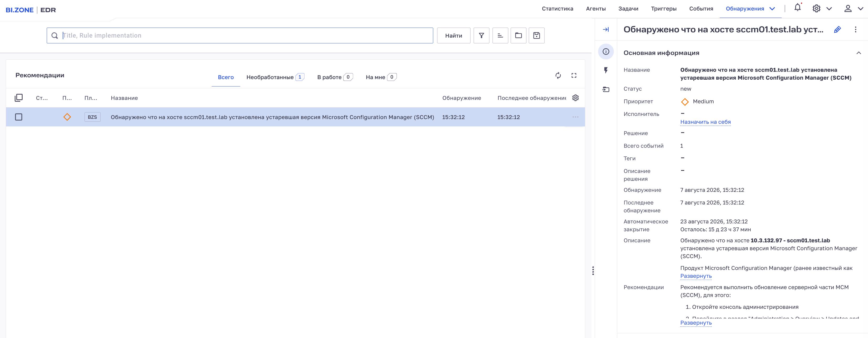Viewport: 868px width, 338px height.
Task: Expand Рекомендации table to fullscreen
Action: [574, 75]
